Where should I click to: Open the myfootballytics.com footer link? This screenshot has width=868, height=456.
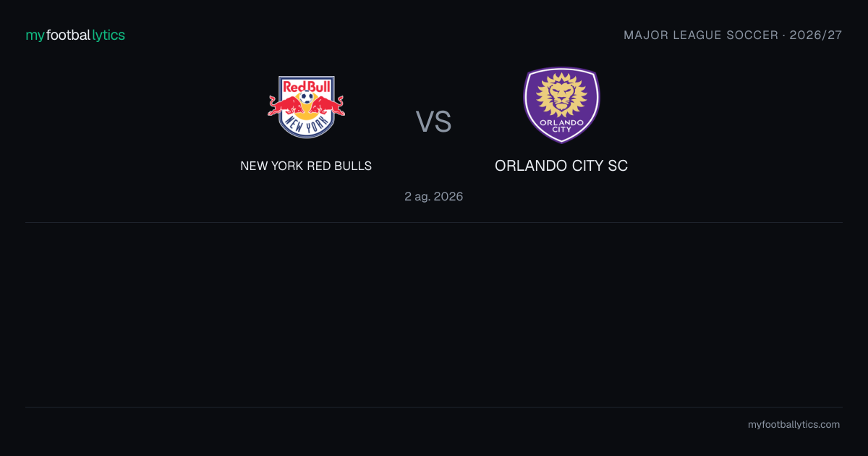click(x=794, y=425)
